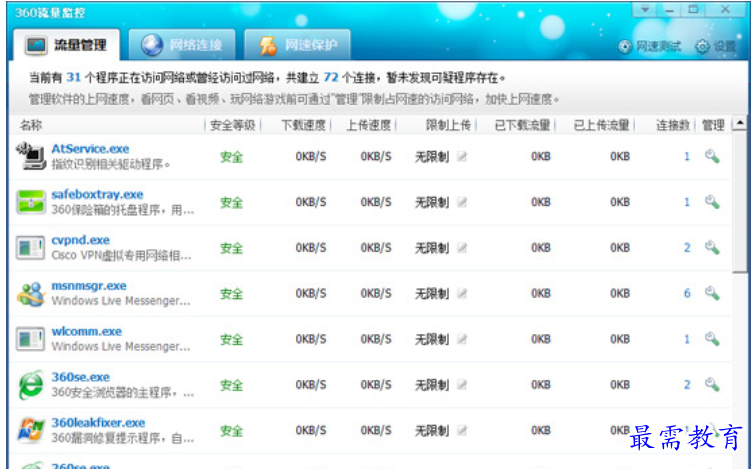
Task: Open 设置 settings gear
Action: coord(716,46)
